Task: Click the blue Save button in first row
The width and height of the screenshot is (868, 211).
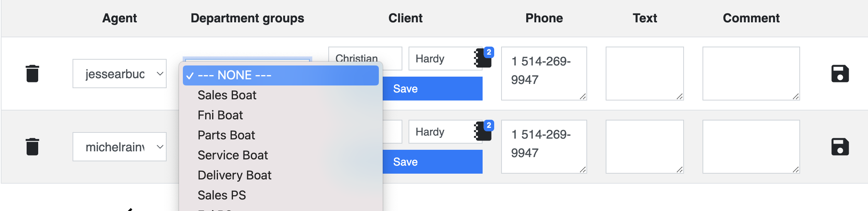Action: click(x=432, y=89)
